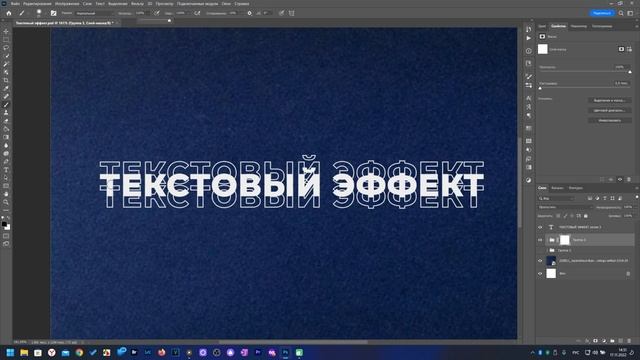
Task: Toggle airbrush build-up mode in options bar
Action: (197, 13)
